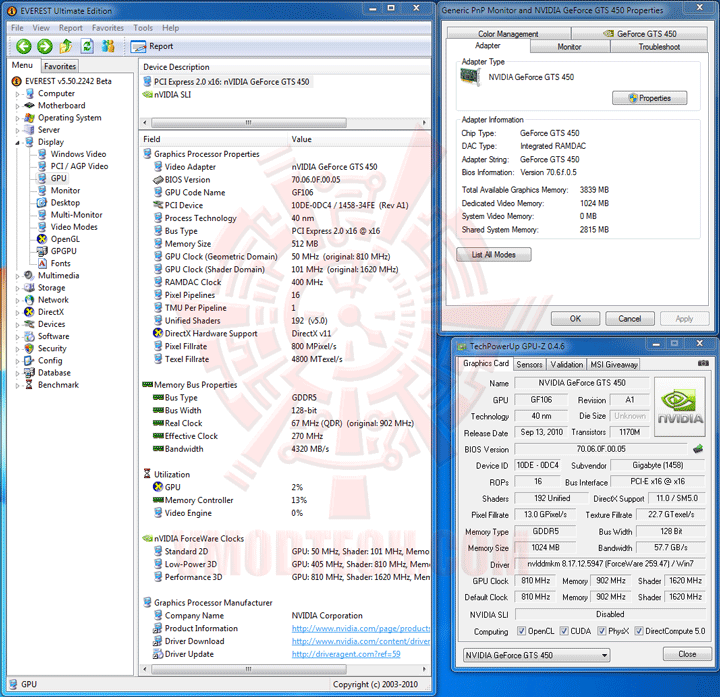Expand the Benchmark tree node
This screenshot has width=720, height=697.
pos(17,386)
